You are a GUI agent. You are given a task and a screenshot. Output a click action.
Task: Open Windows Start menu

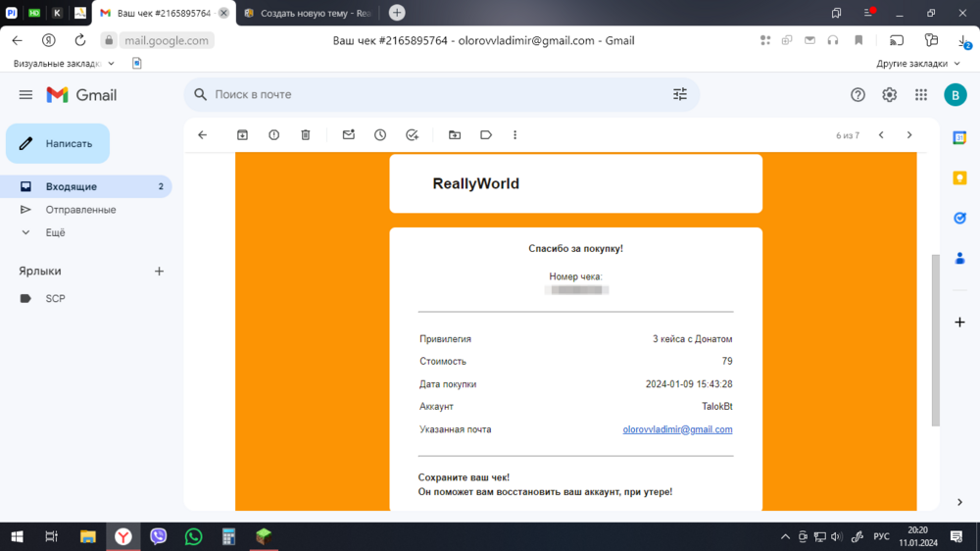17,536
